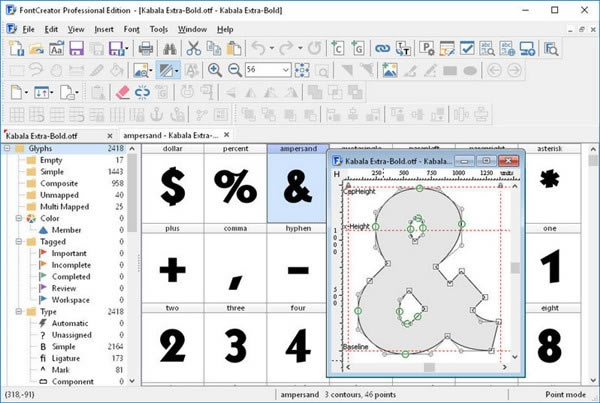Click the Insert Glyph icon
Screen dimensions: 600x403
click(358, 49)
